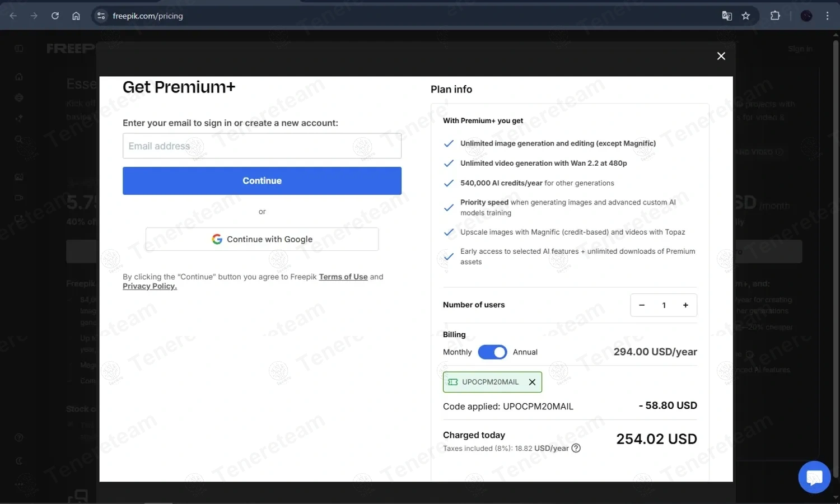Switch the Monthly/Annual billing toggle
This screenshot has width=840, height=504.
click(x=492, y=352)
